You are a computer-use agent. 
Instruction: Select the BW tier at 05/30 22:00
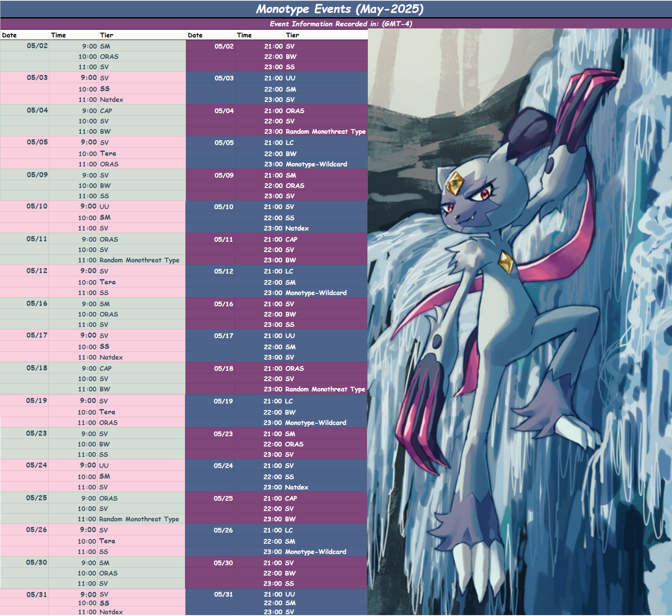[290, 573]
